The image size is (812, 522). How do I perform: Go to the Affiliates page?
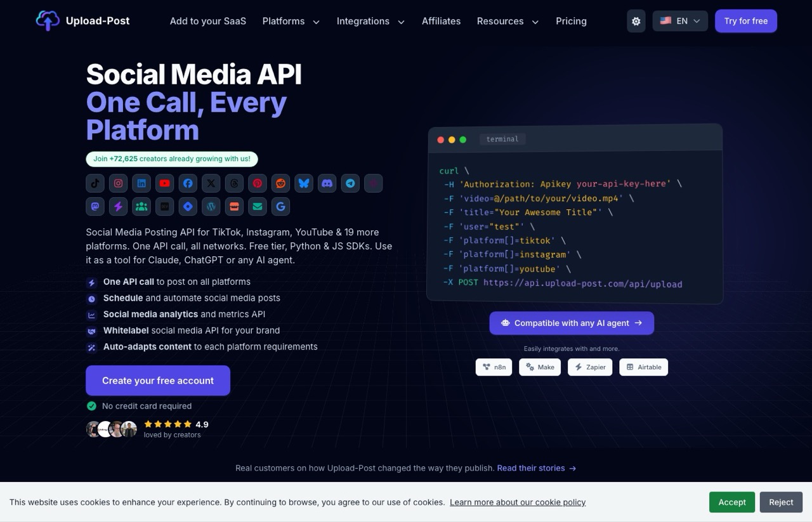coord(442,21)
